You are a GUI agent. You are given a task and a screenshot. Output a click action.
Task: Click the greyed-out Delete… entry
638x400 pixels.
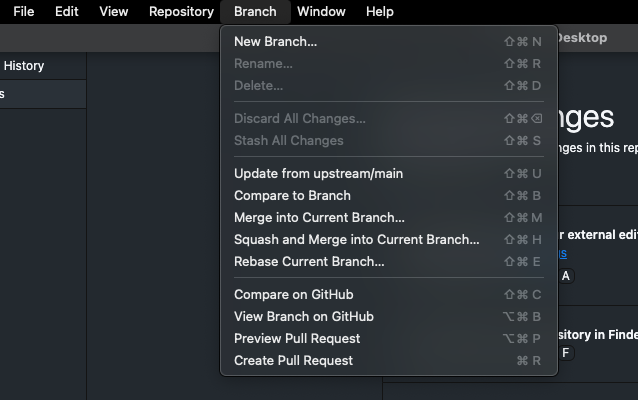tap(259, 85)
